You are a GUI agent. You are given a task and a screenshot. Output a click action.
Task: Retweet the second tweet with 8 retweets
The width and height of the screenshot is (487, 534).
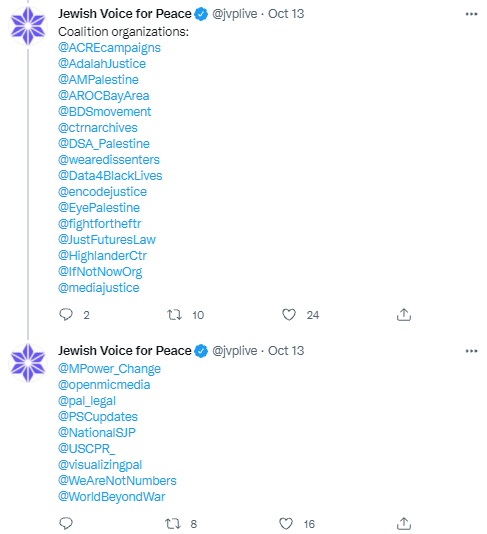point(173,523)
